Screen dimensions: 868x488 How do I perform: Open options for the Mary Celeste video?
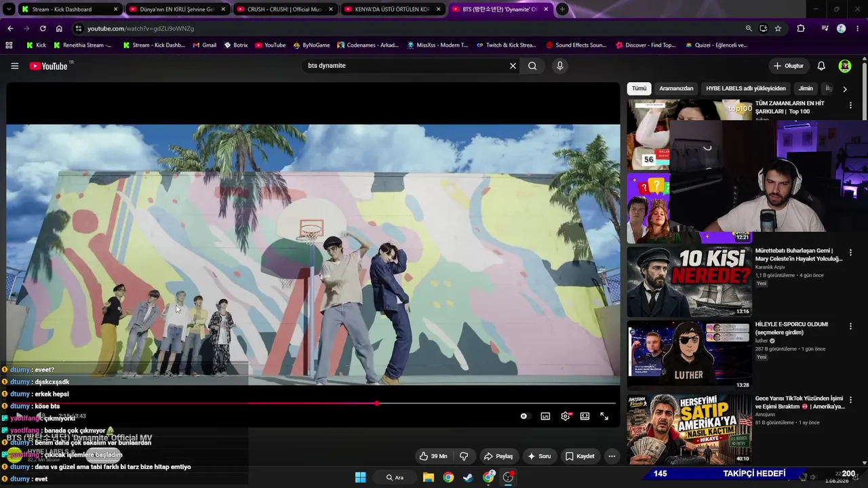click(x=850, y=253)
